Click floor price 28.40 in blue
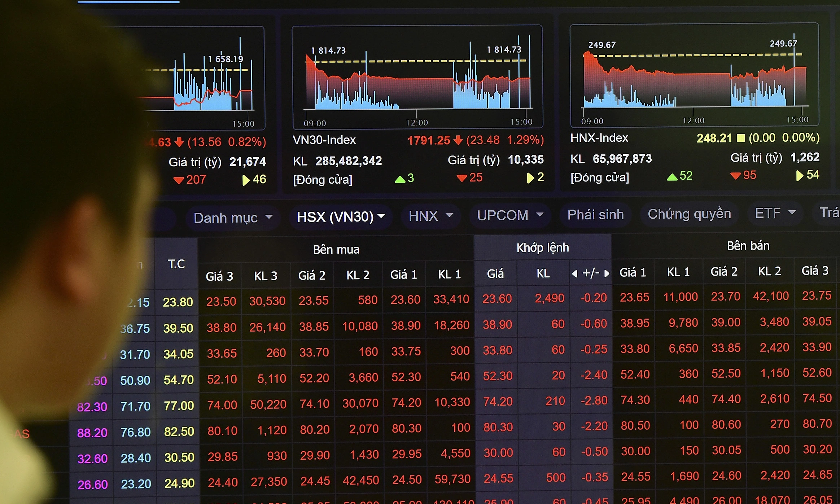840x504 pixels. tap(136, 458)
